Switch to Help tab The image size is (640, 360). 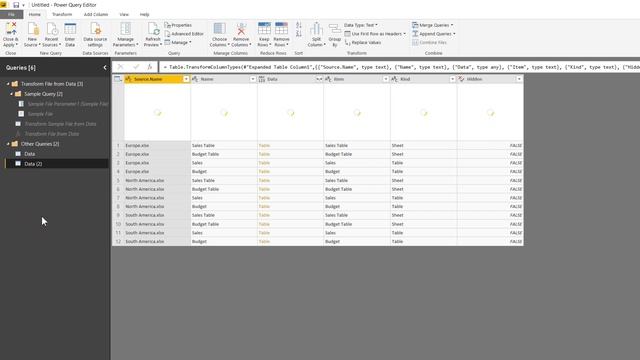(x=144, y=14)
